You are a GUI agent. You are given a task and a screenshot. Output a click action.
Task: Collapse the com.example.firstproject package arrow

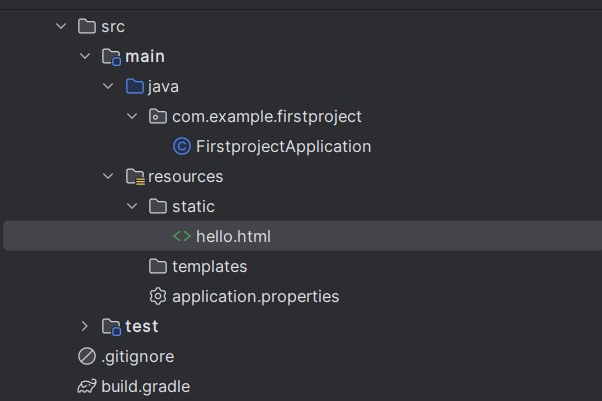tap(133, 117)
